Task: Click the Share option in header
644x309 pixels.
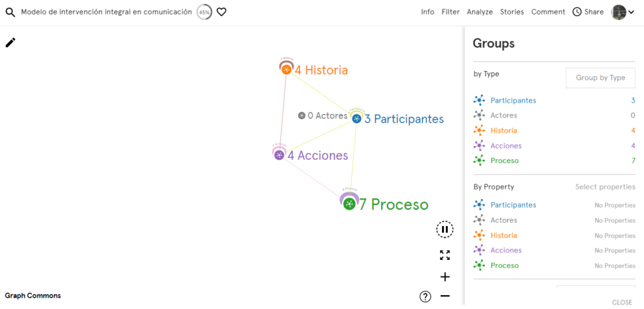Action: pos(588,12)
